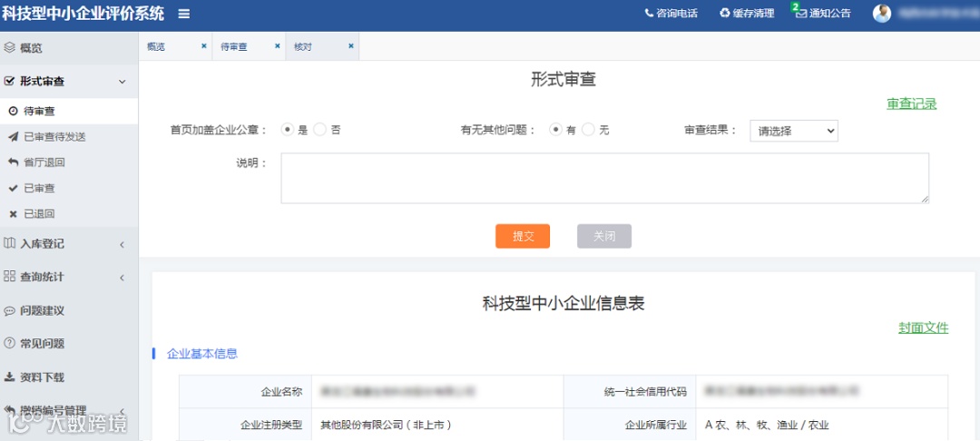
Task: Click the 通知公告 label
Action: [830, 13]
